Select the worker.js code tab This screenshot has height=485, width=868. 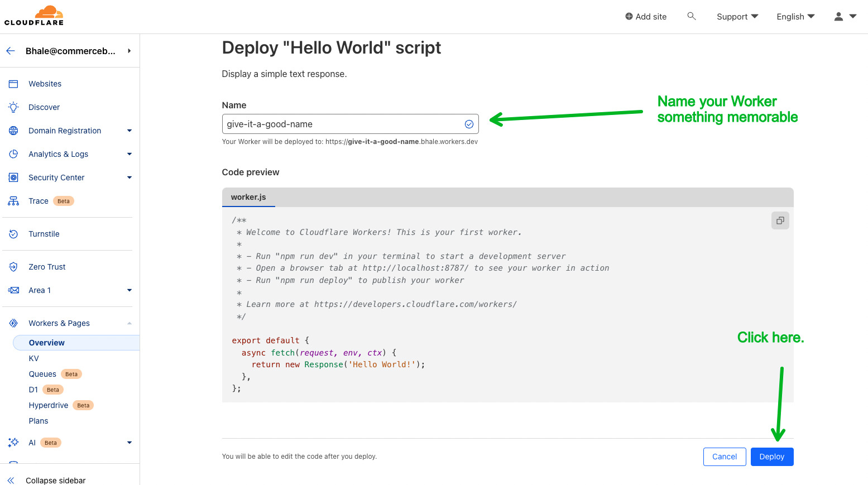[x=248, y=197]
